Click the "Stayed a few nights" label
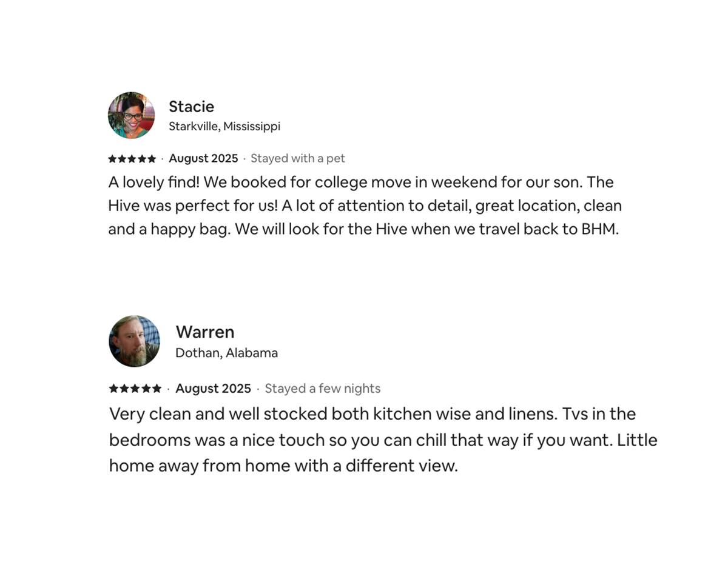The image size is (728, 582). [323, 389]
